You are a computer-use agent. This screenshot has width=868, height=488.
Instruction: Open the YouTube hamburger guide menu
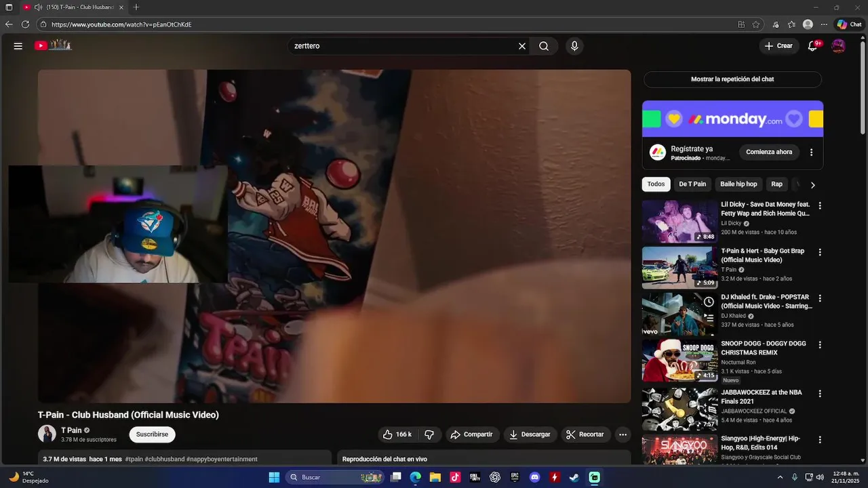(18, 46)
